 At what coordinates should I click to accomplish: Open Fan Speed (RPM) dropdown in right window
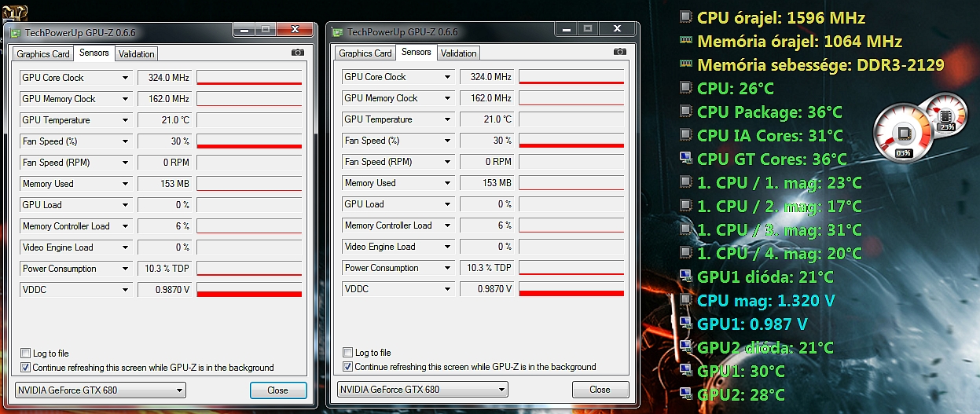447,162
